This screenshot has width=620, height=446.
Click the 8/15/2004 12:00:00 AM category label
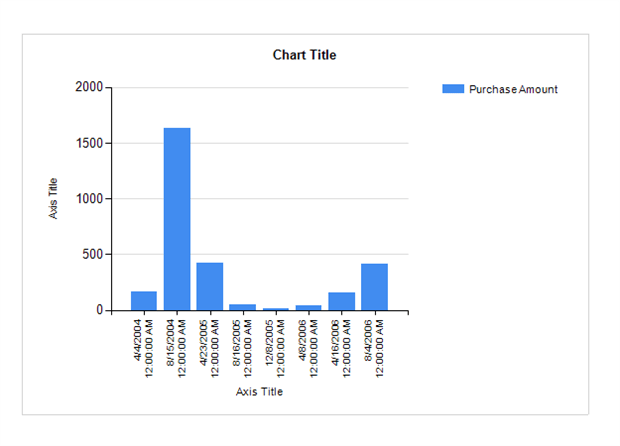point(176,348)
